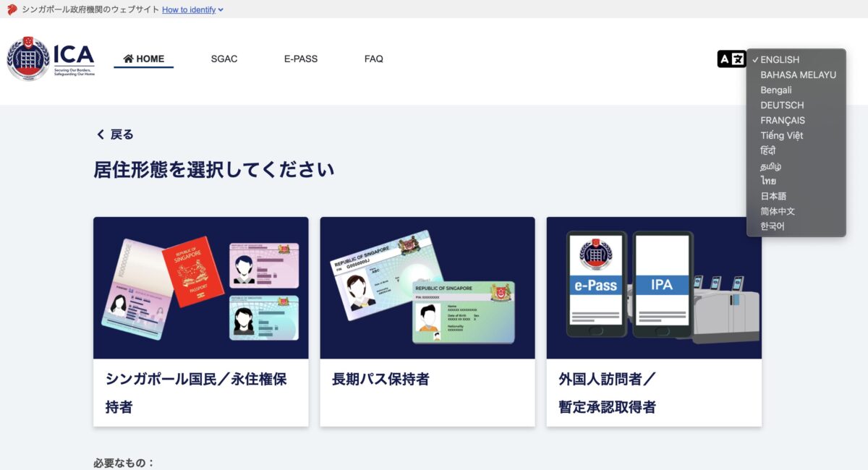
Task: Expand the How to identify chevron
Action: pyautogui.click(x=221, y=9)
